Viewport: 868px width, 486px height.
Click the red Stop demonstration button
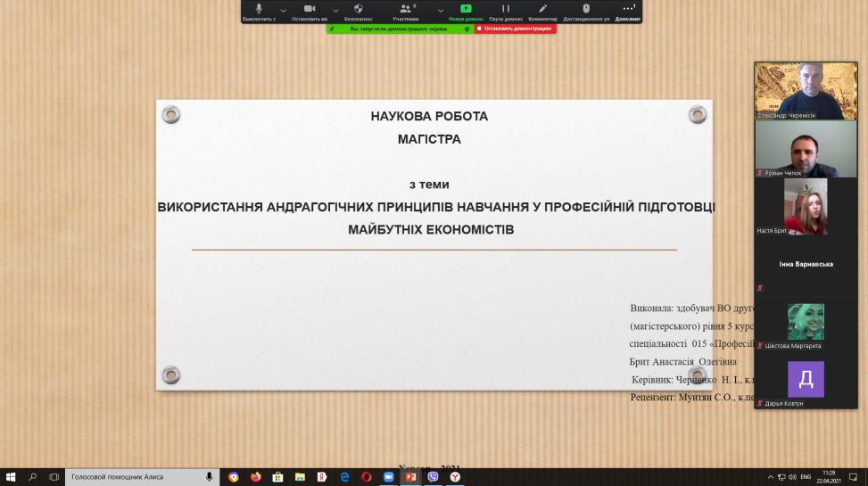point(515,29)
